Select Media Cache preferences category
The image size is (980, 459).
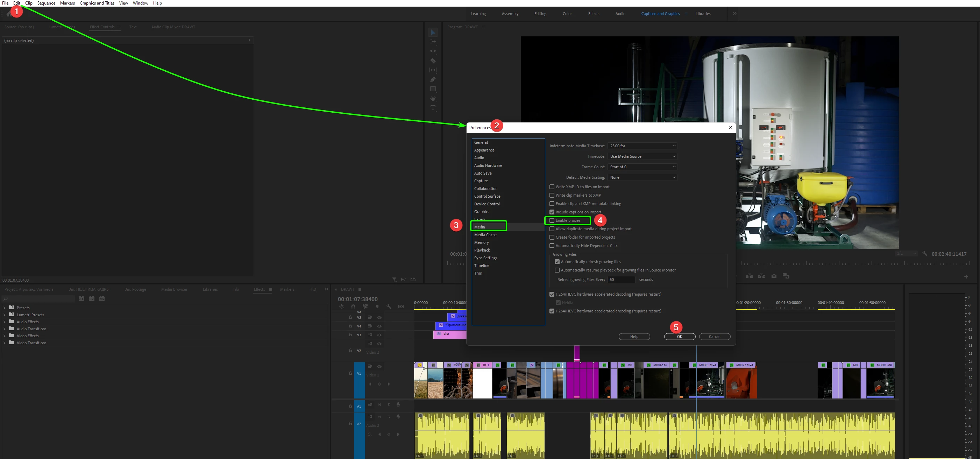485,235
